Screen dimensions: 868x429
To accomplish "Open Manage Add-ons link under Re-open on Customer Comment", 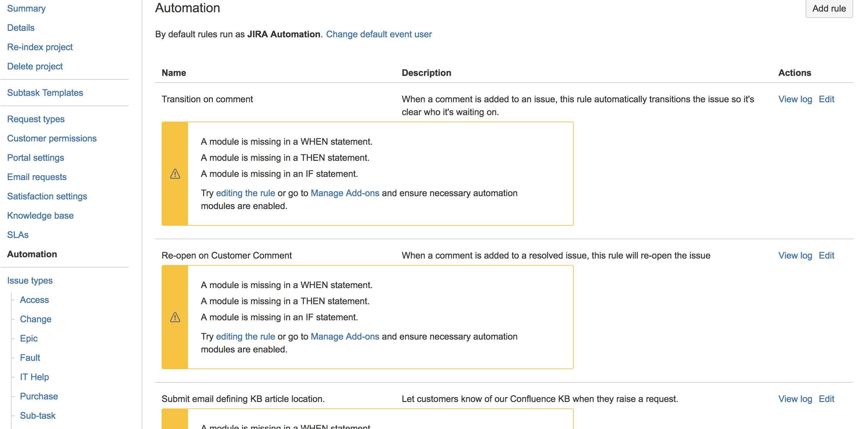I will coord(345,336).
